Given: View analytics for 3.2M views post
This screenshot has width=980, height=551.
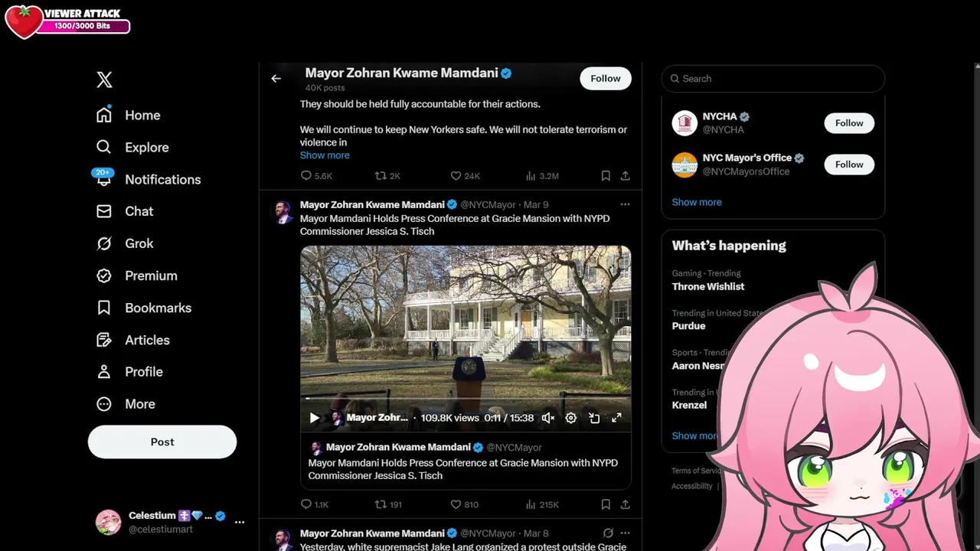Looking at the screenshot, I should 542,176.
